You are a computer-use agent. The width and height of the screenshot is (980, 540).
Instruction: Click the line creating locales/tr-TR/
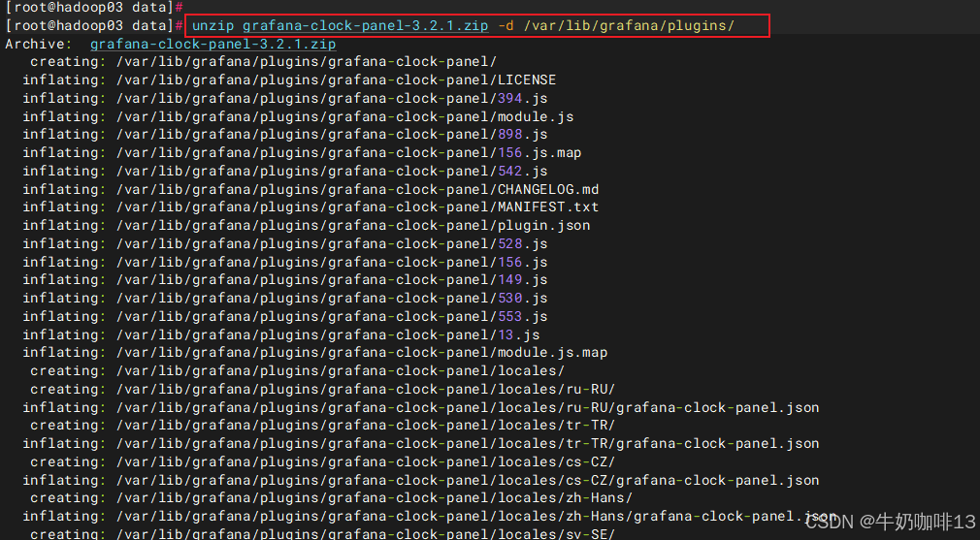(322, 426)
